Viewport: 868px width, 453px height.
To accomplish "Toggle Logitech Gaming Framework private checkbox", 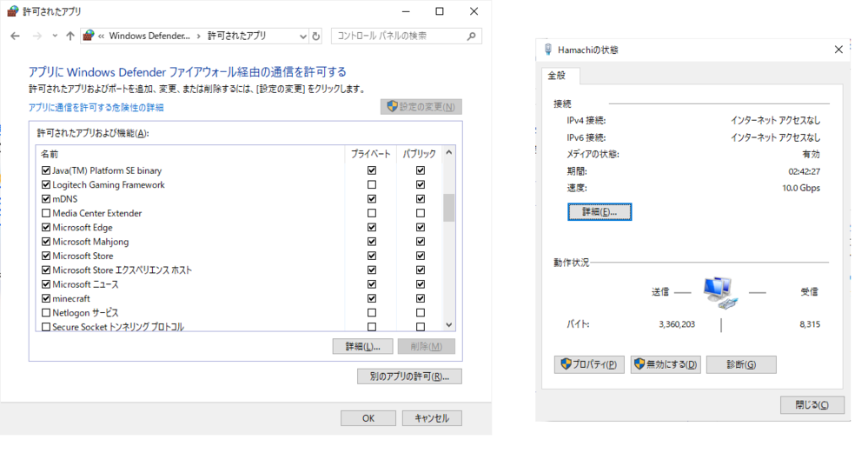I will [x=372, y=184].
